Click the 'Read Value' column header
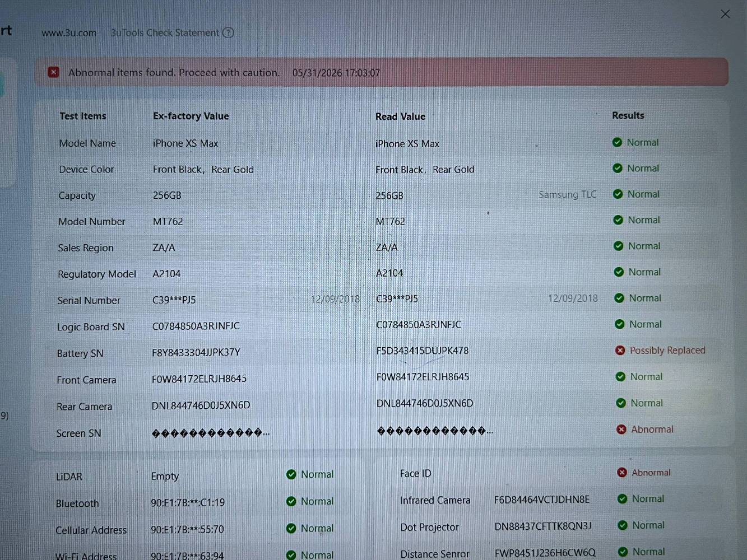 pyautogui.click(x=400, y=116)
